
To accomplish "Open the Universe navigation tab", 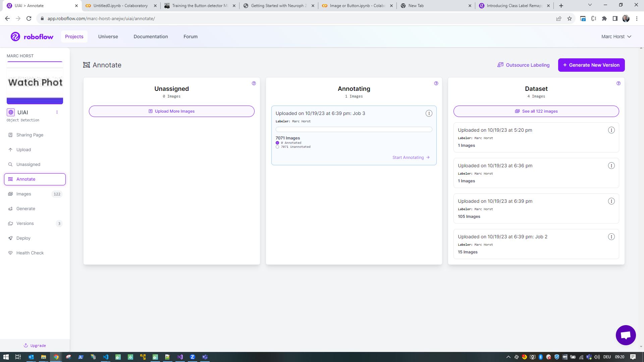I will coord(108,37).
